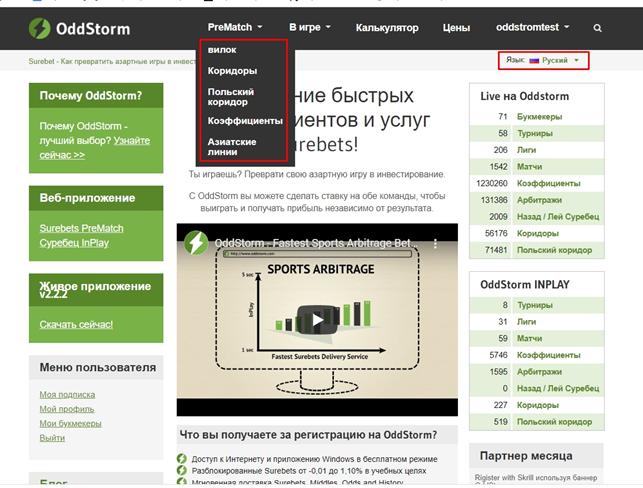Open the search magnifier icon
Image resolution: width=643 pixels, height=488 pixels.
(x=597, y=28)
